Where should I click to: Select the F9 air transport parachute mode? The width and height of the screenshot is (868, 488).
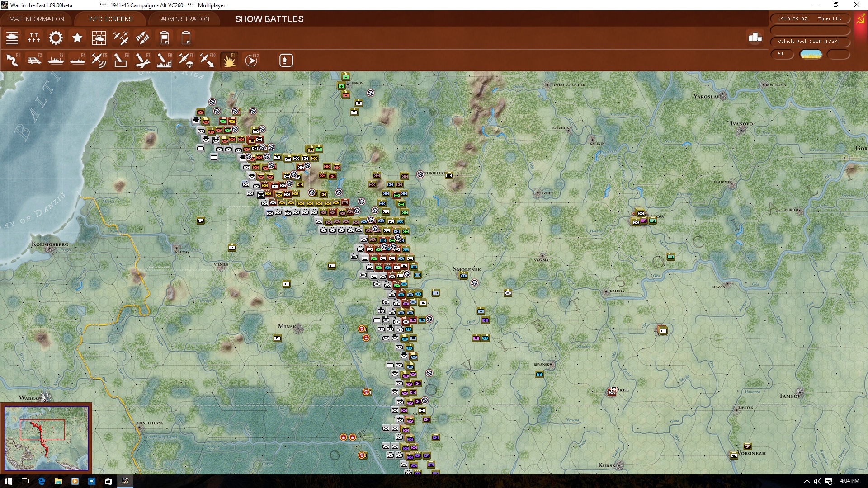coord(186,60)
